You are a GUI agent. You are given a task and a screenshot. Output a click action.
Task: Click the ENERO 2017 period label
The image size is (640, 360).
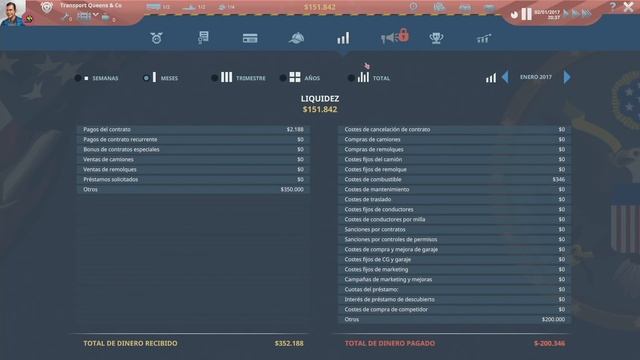click(x=536, y=77)
